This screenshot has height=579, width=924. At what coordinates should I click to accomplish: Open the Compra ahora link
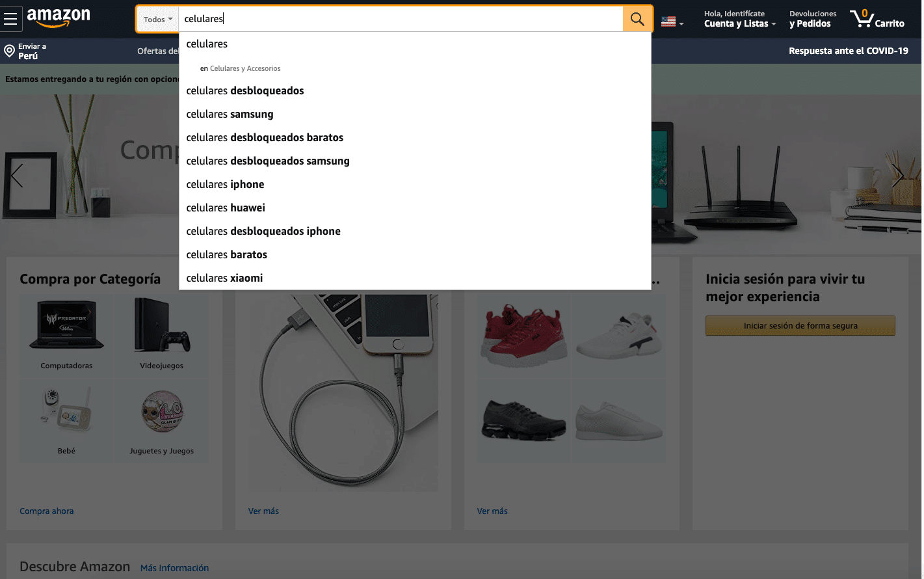coord(46,511)
